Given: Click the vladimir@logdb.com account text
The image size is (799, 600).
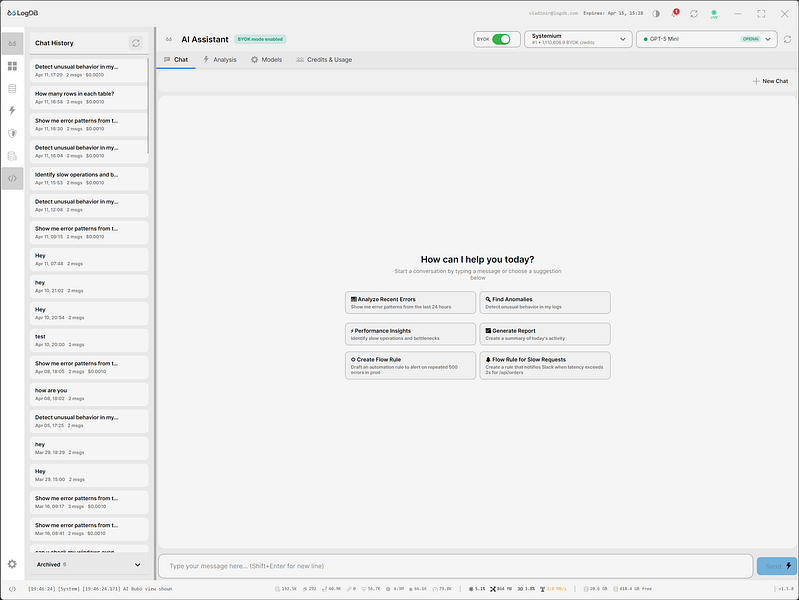Looking at the screenshot, I should 553,13.
